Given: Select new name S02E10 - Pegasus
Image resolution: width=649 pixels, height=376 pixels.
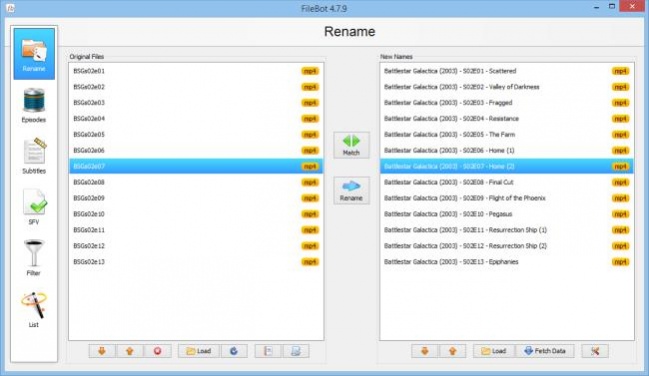Looking at the screenshot, I should tap(507, 214).
